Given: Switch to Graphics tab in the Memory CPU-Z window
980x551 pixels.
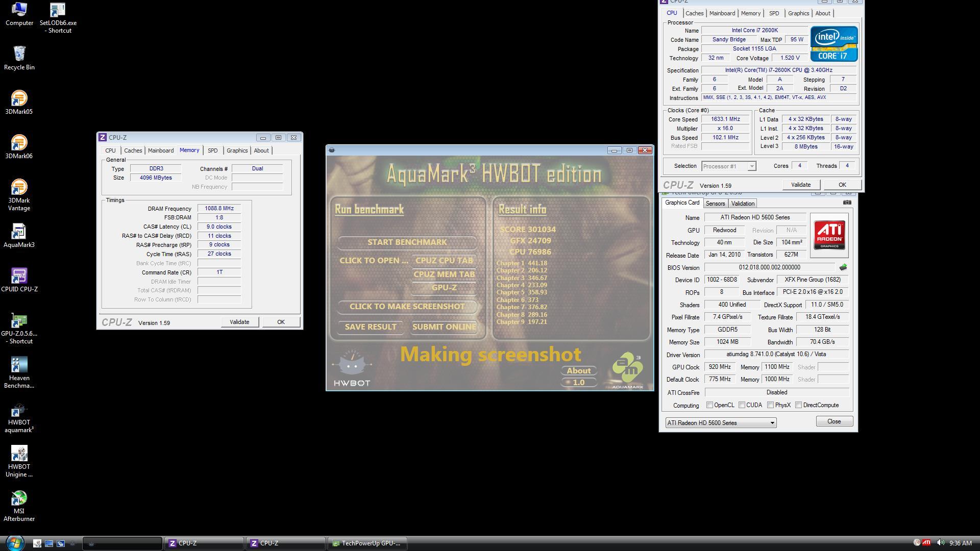Looking at the screenshot, I should tap(237, 151).
